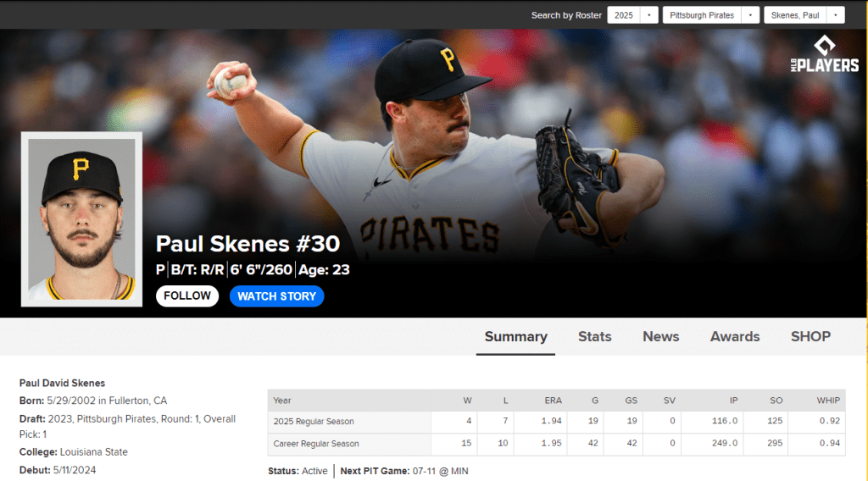Open the News tab
Screen dimensions: 868x481
coord(660,336)
